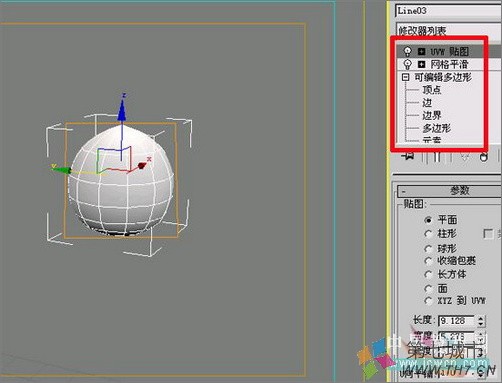Click the 长度 spinner arrows
The height and width of the screenshot is (383, 502).
pos(480,321)
